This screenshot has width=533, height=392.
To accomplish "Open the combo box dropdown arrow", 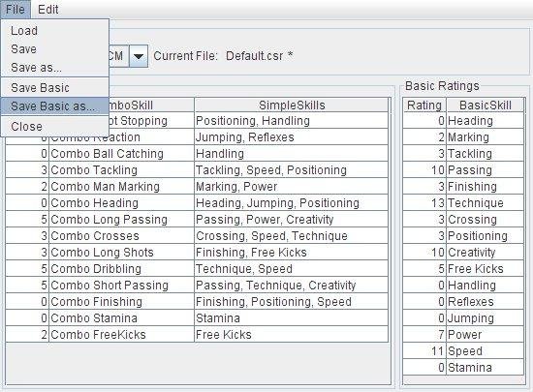I will click(x=139, y=56).
